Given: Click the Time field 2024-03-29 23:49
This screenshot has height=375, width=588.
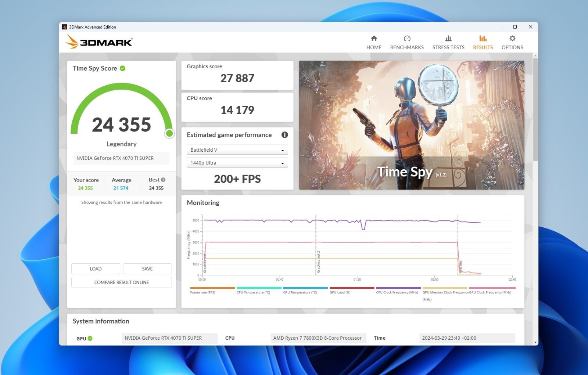Looking at the screenshot, I should click(467, 338).
